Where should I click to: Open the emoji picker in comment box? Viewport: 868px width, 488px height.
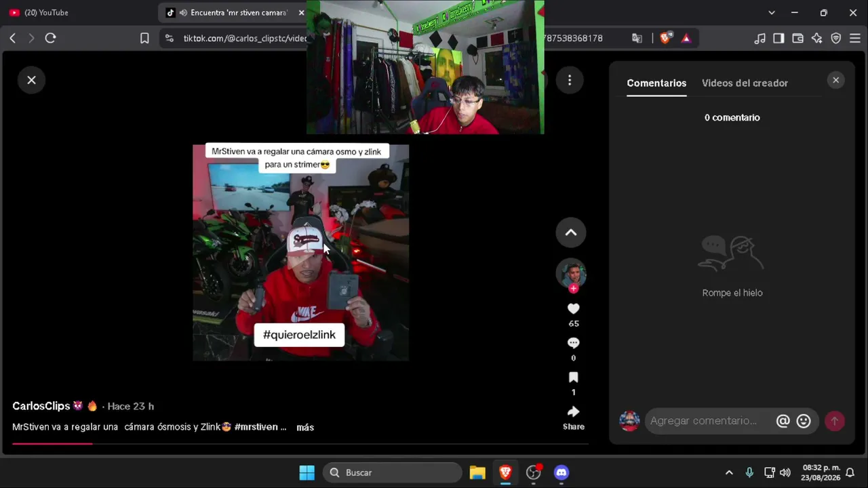click(804, 421)
